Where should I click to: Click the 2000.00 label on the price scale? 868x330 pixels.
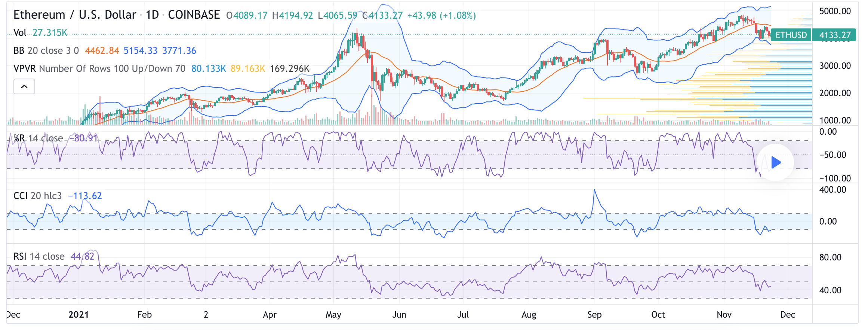coord(835,93)
